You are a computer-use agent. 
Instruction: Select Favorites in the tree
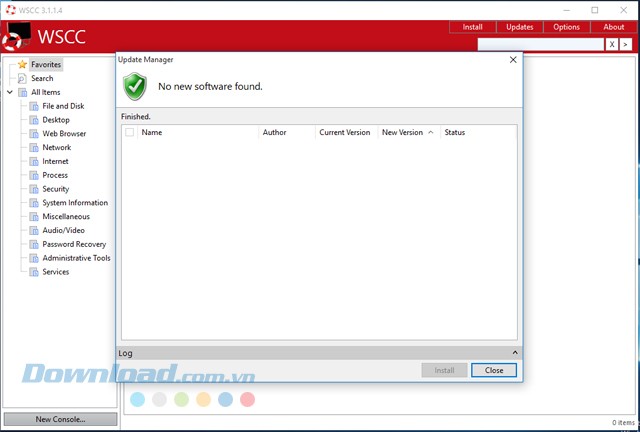point(46,65)
